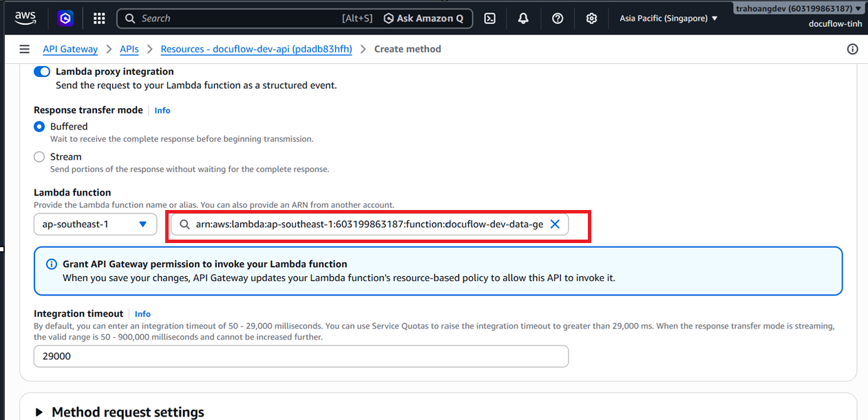Select the Stream radio button
This screenshot has height=420, width=868.
pyautogui.click(x=39, y=157)
